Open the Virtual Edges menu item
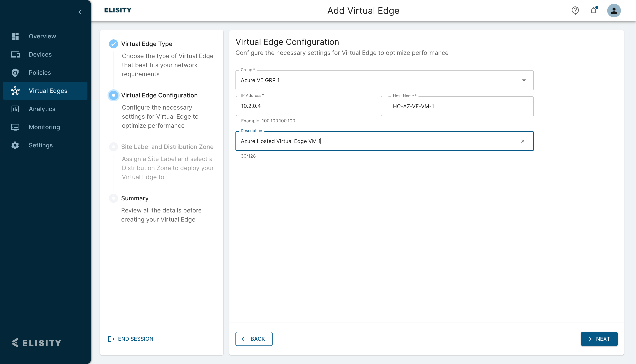 pyautogui.click(x=48, y=91)
